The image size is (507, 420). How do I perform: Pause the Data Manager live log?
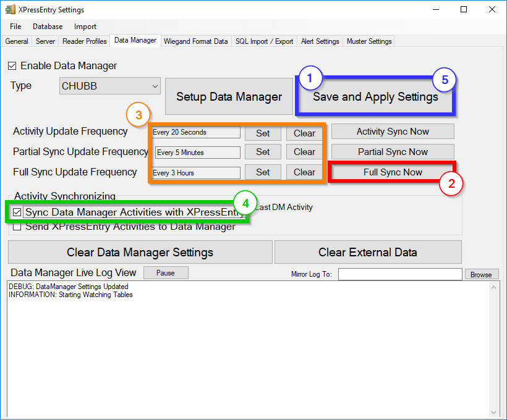pyautogui.click(x=166, y=273)
